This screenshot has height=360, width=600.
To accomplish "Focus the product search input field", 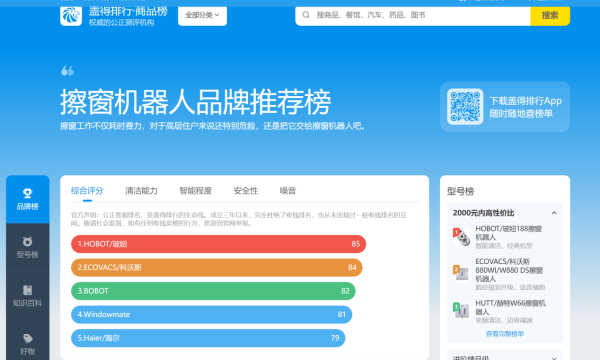I will pos(412,15).
